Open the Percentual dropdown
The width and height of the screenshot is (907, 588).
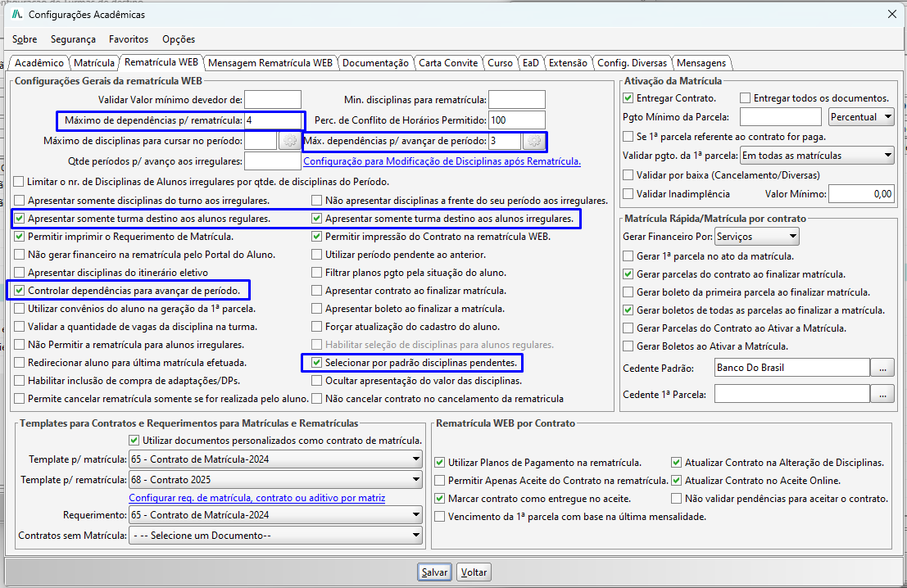tap(862, 117)
